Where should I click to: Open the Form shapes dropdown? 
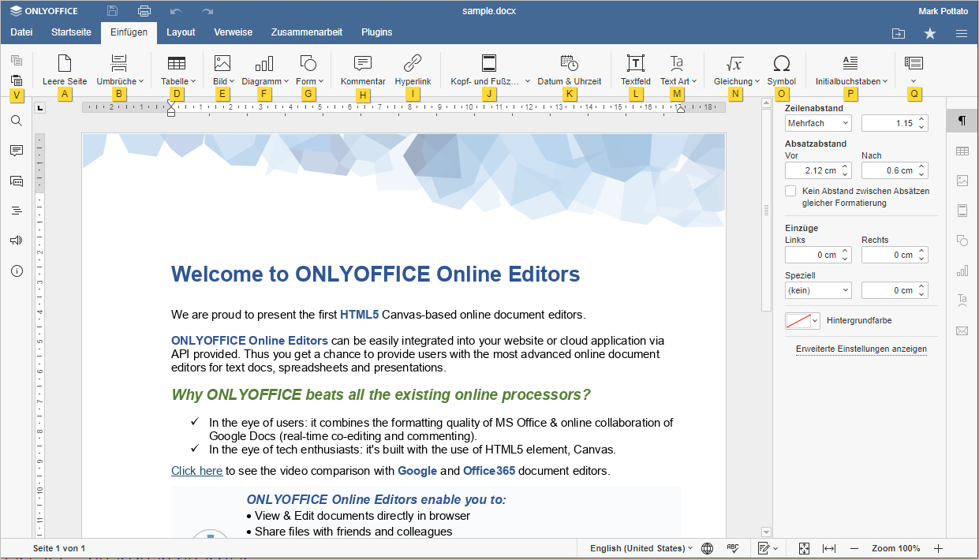tap(309, 70)
